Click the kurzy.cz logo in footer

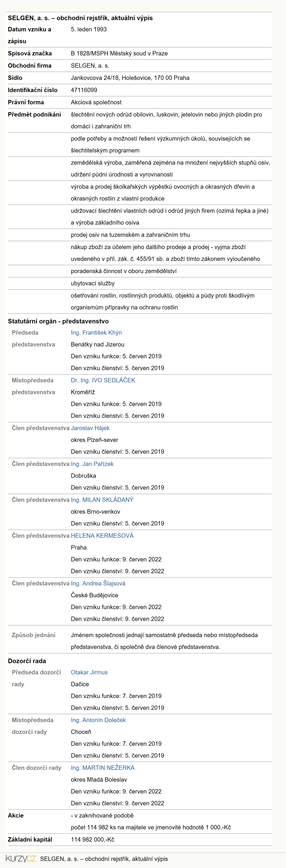tap(21, 858)
